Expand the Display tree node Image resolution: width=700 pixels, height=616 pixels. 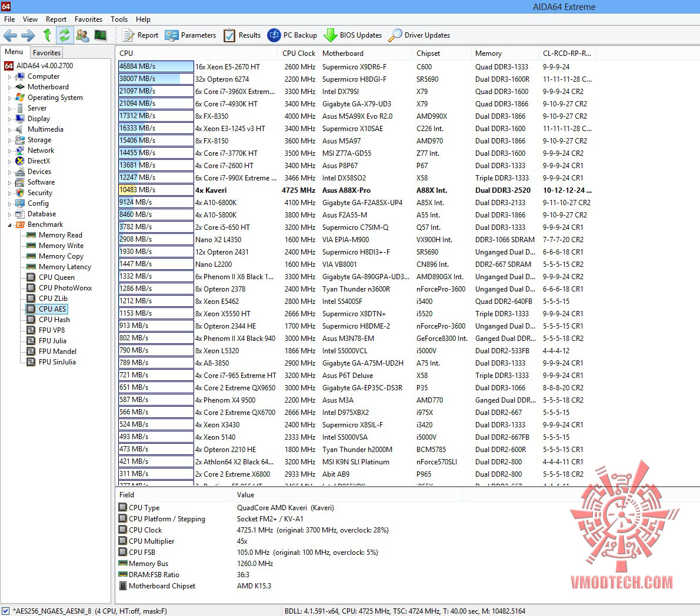(9, 119)
